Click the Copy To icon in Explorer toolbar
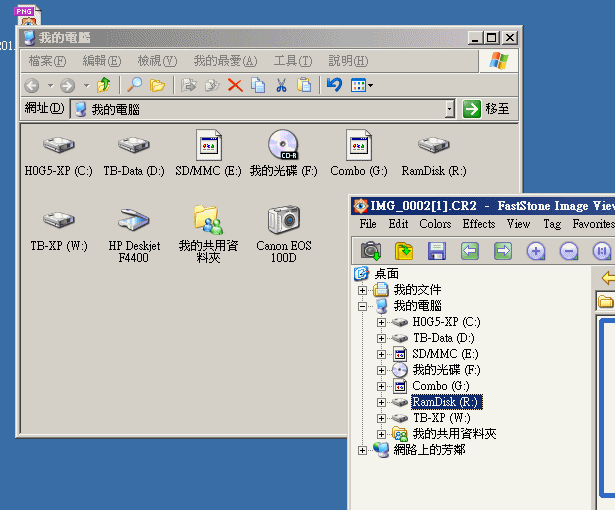 click(212, 85)
